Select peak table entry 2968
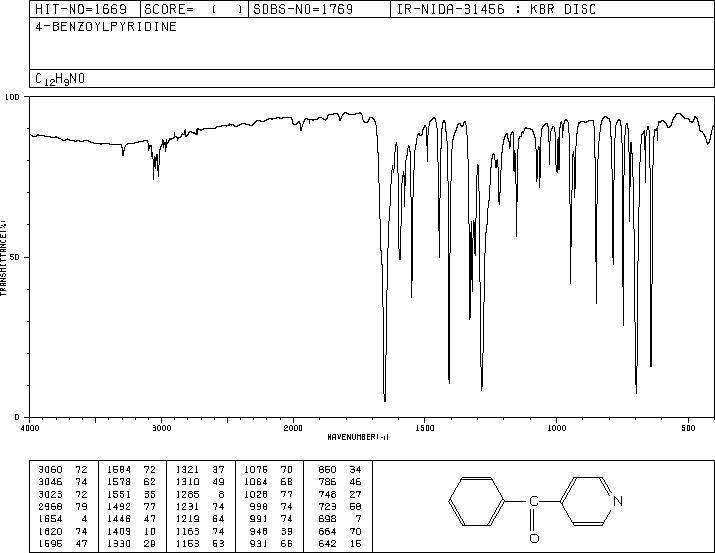This screenshot has width=715, height=553. pos(51,506)
